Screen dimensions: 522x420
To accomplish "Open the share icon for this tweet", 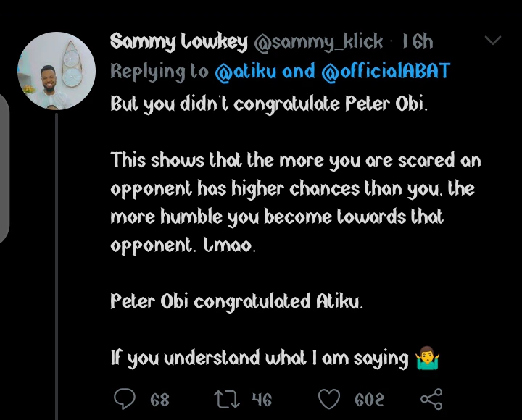I will [x=431, y=398].
